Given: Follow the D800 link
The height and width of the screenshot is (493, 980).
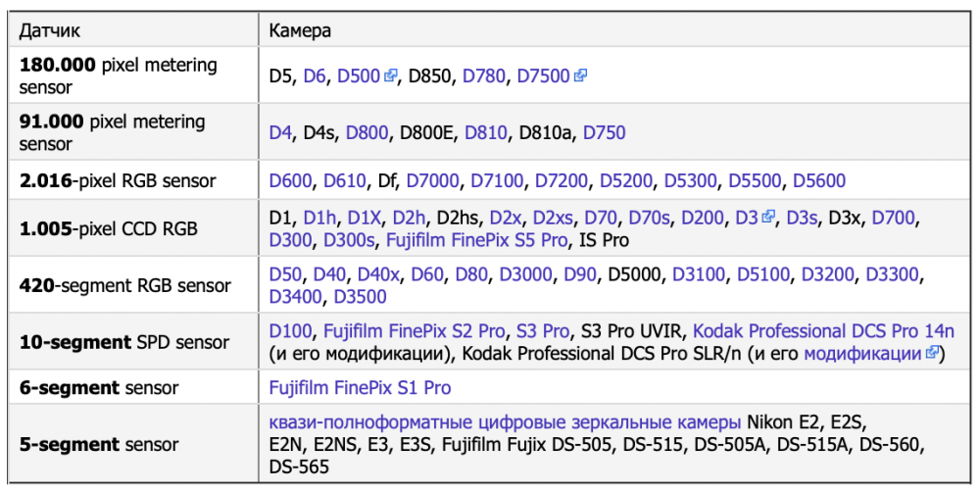Looking at the screenshot, I should click(x=367, y=132).
